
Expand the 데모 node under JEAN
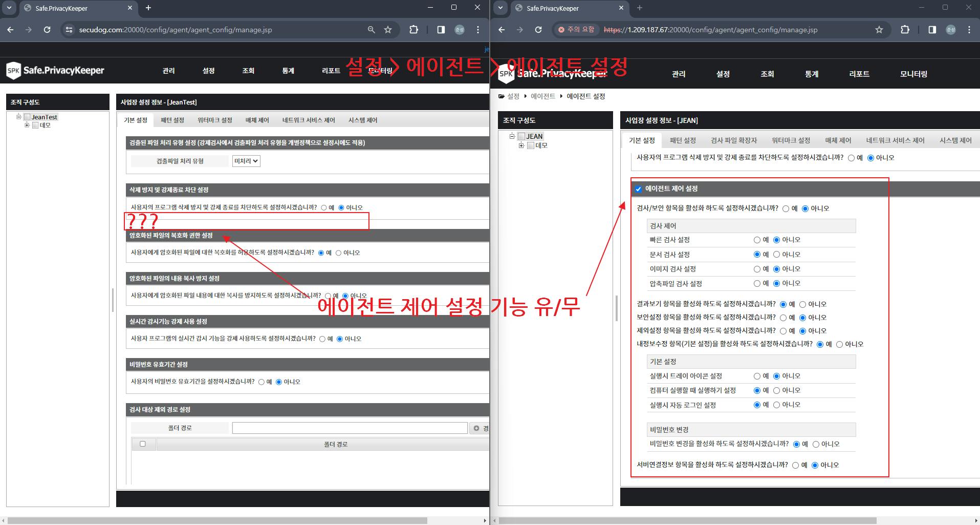521,145
